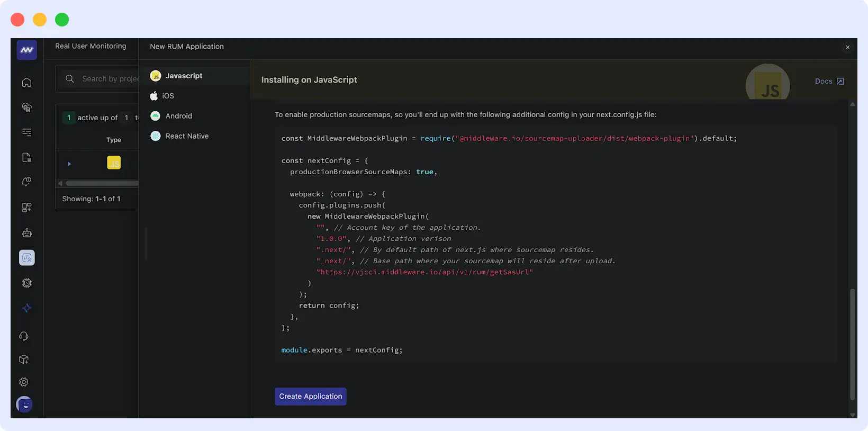
Task: Click the scroll down arrow in the install panel
Action: pos(853,415)
